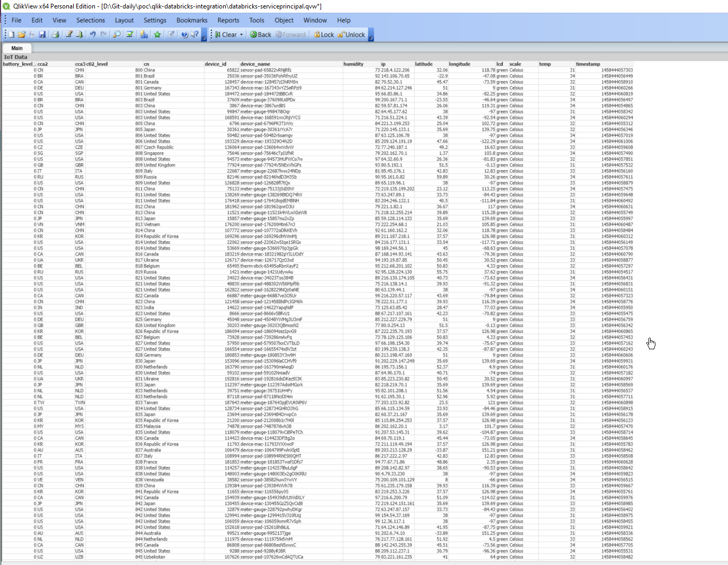The height and width of the screenshot is (565, 728).
Task: Toggle the search icon in the toolbar
Action: [x=117, y=34]
